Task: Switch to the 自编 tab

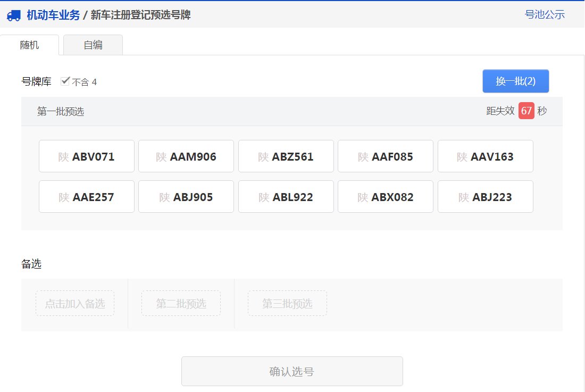Action: click(93, 45)
